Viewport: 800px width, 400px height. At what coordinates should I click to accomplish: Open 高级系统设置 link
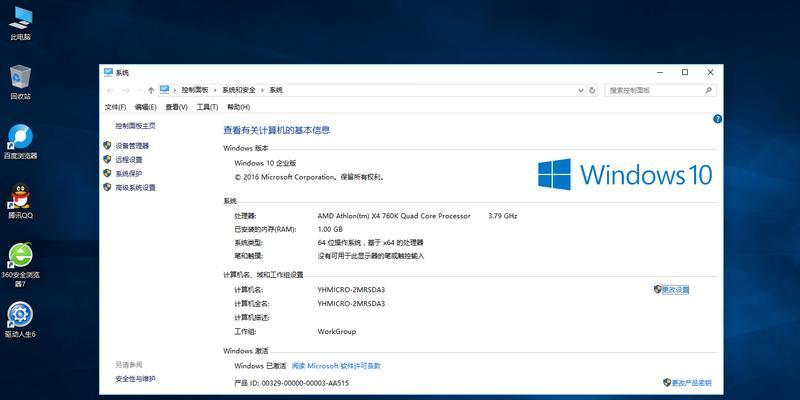[135, 188]
